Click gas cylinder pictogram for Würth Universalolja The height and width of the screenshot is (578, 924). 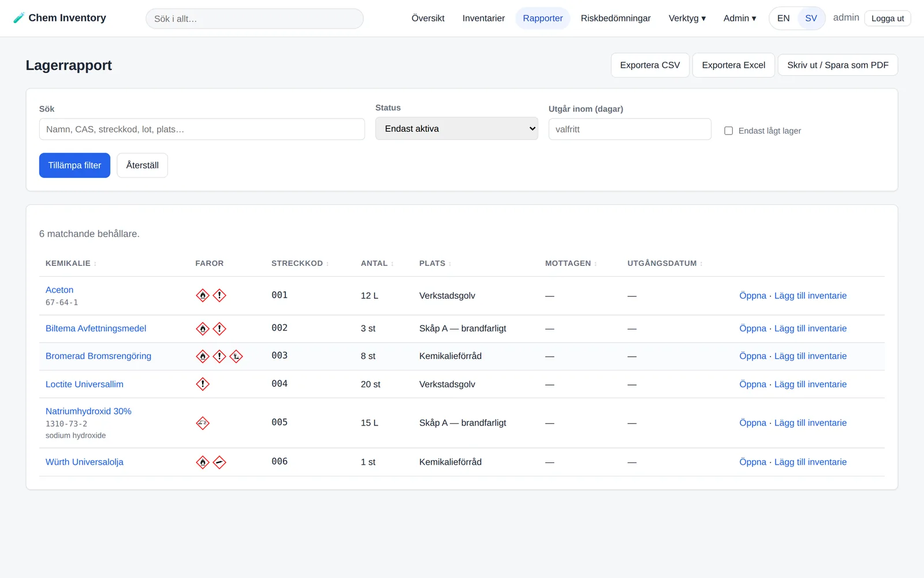click(x=219, y=462)
